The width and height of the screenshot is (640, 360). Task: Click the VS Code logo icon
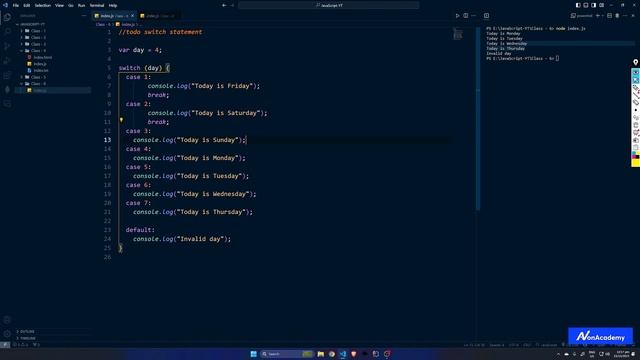coord(5,5)
